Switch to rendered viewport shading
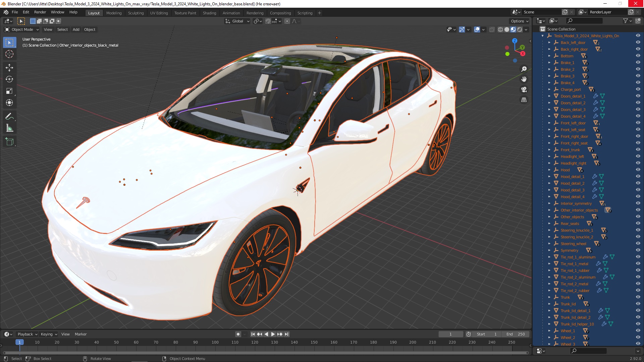The height and width of the screenshot is (362, 644). [x=520, y=29]
